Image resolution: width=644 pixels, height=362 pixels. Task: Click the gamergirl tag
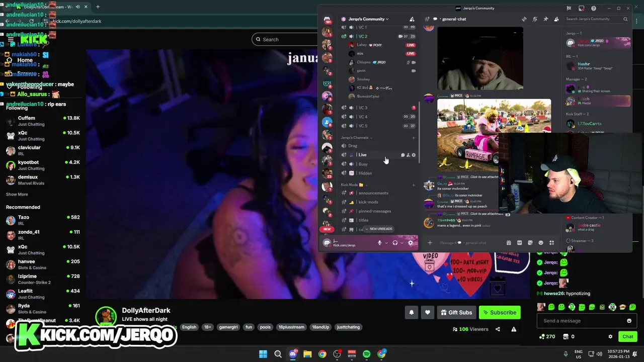pyautogui.click(x=227, y=327)
